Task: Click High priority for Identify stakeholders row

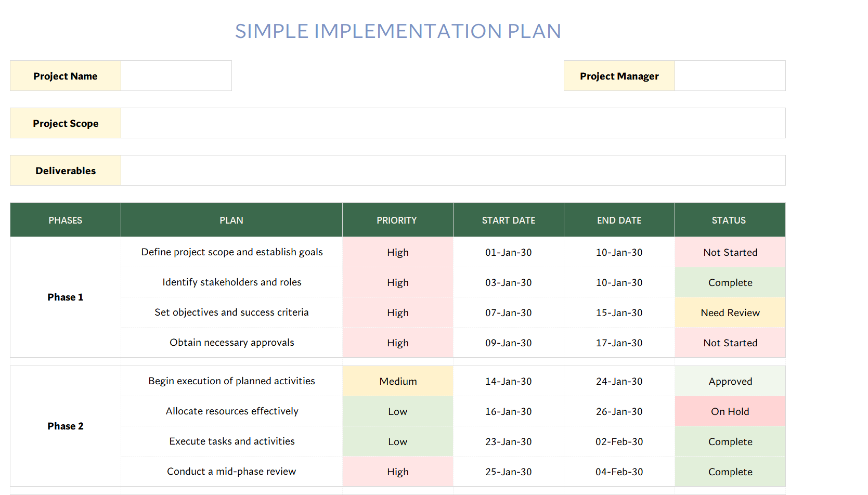Action: [398, 282]
